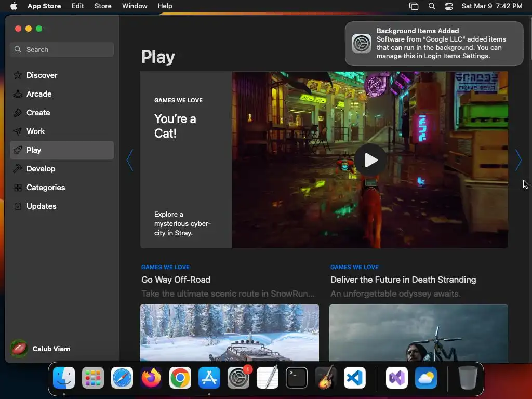This screenshot has width=532, height=399.
Task: Go to Develop in sidebar
Action: coord(62,169)
